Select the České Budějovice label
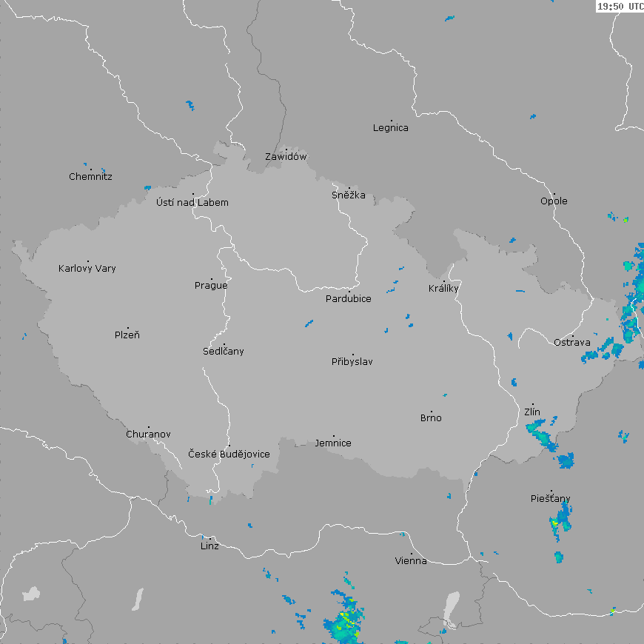 (229, 455)
